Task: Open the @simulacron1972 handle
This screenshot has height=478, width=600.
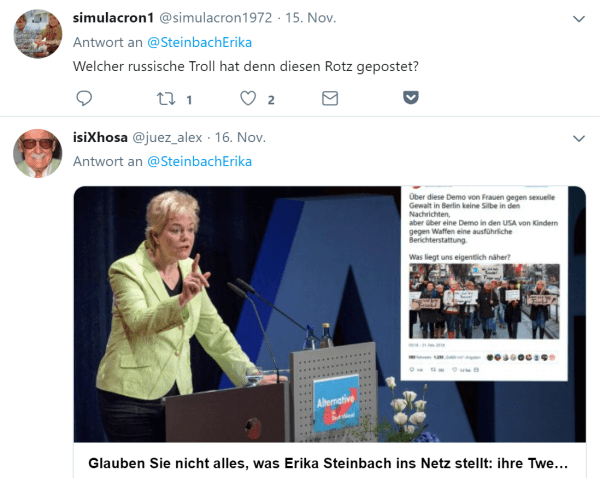Action: point(215,18)
